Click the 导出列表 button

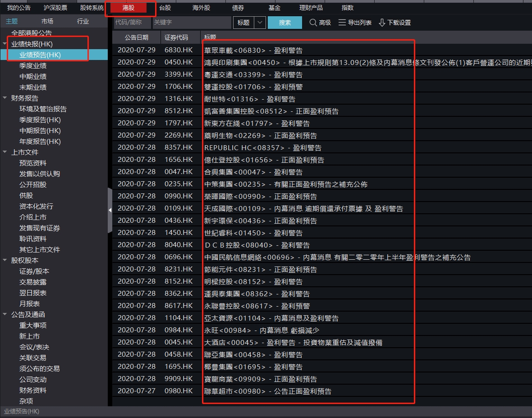(355, 23)
